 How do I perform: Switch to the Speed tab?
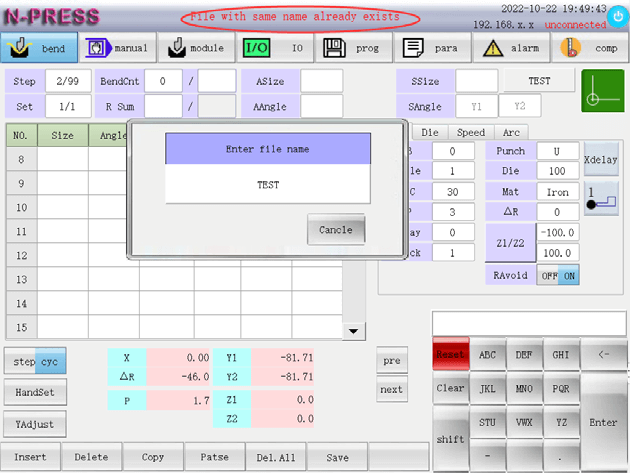pyautogui.click(x=470, y=132)
